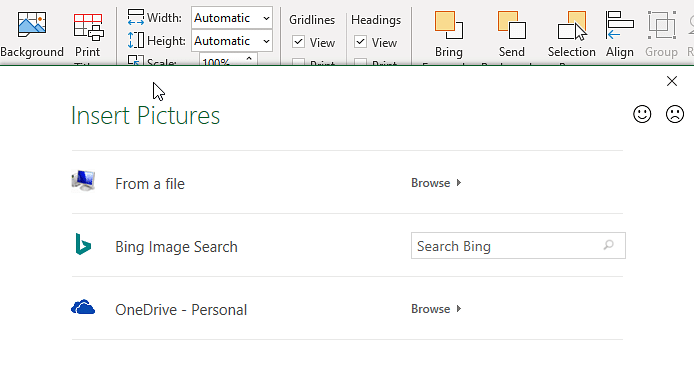Browse for a picture from a file
Image resolution: width=694 pixels, height=375 pixels.
436,183
